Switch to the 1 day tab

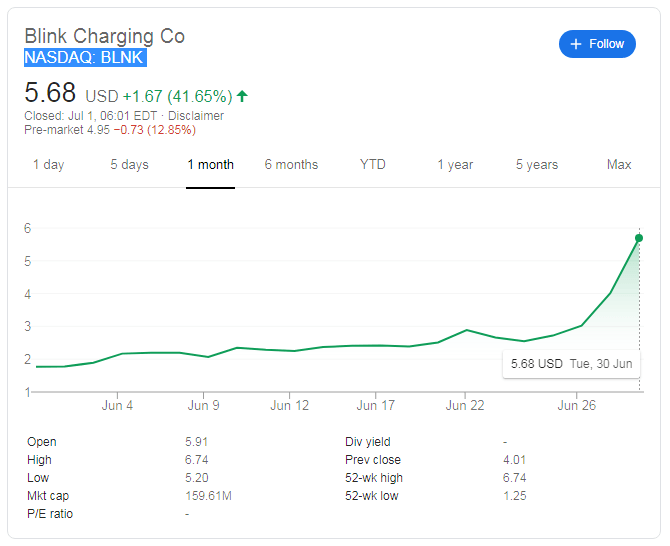point(49,164)
